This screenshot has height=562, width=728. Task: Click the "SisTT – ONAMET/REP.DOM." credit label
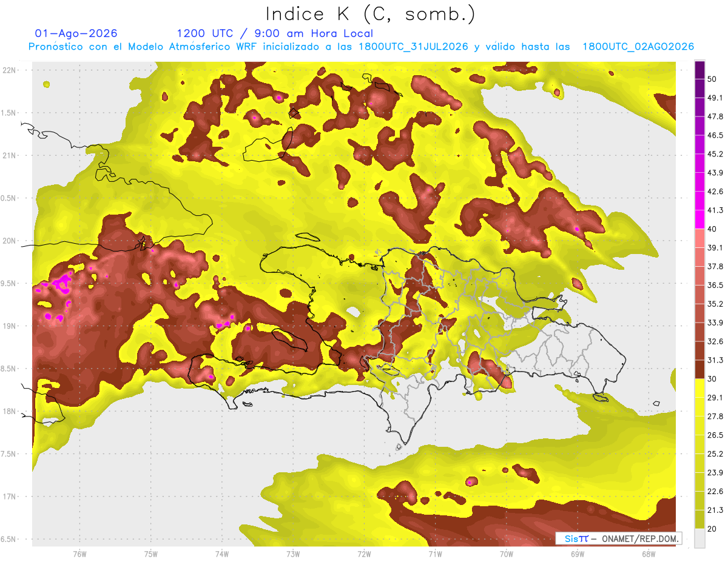point(619,538)
